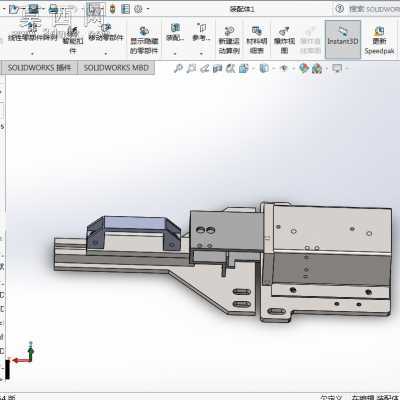The height and width of the screenshot is (400, 400).
Task: Click the 装配体1 document title
Action: pos(242,9)
